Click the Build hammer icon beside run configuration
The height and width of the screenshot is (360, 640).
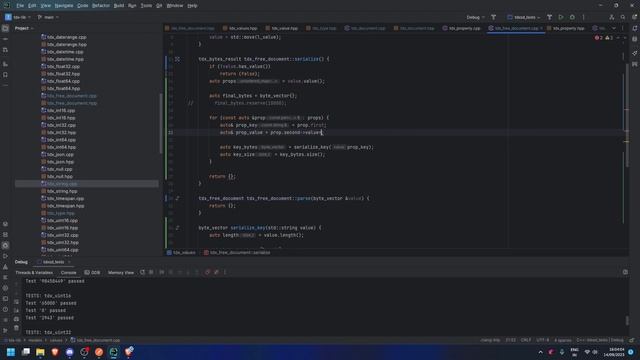(549, 17)
